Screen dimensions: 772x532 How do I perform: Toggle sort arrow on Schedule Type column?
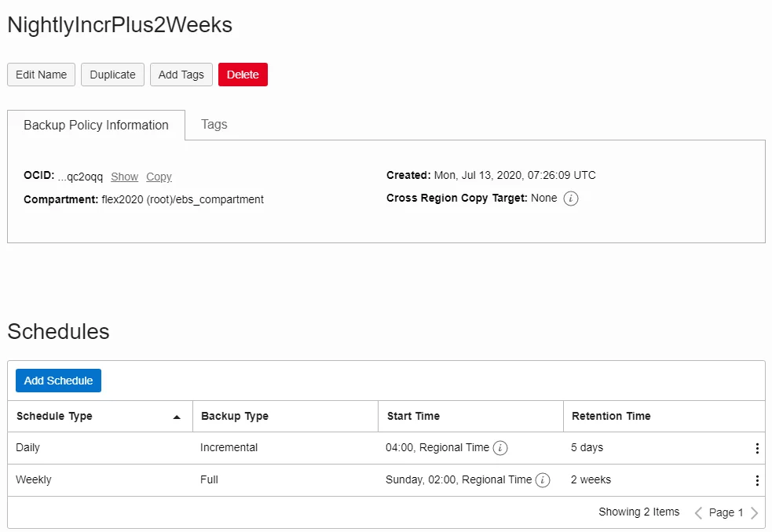coord(177,417)
